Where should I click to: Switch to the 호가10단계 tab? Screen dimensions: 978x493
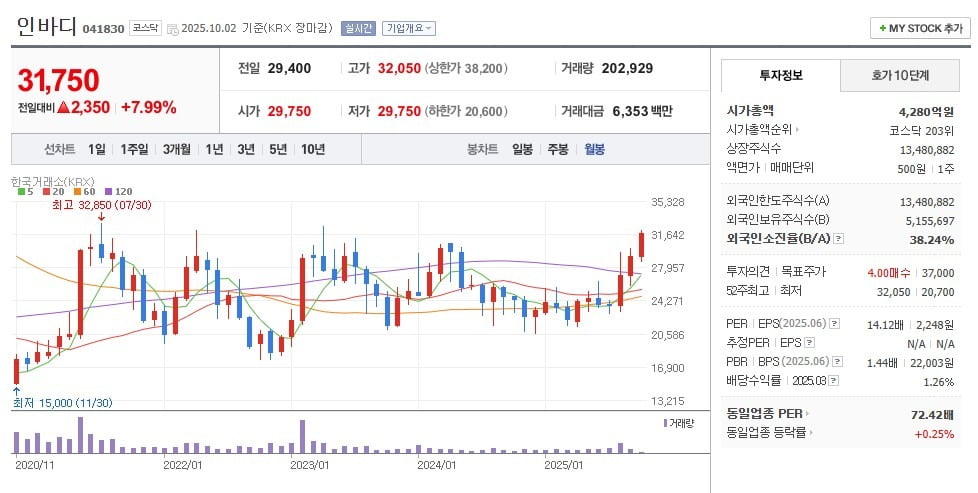(899, 75)
